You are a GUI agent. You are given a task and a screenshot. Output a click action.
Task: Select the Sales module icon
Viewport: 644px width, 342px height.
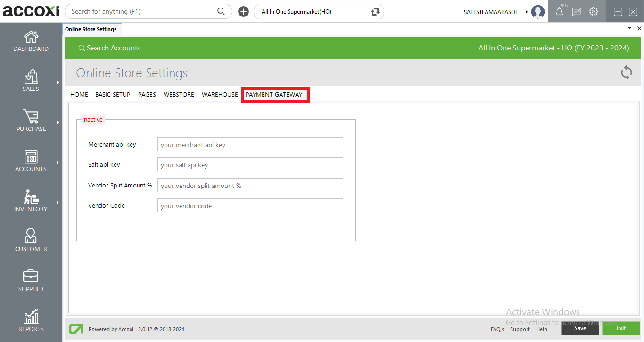point(31,82)
